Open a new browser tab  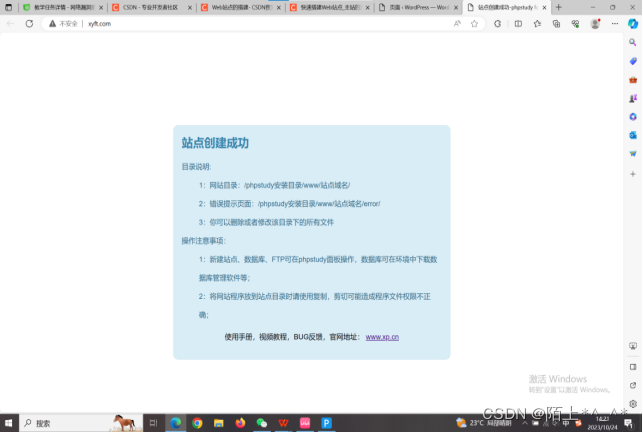(559, 7)
